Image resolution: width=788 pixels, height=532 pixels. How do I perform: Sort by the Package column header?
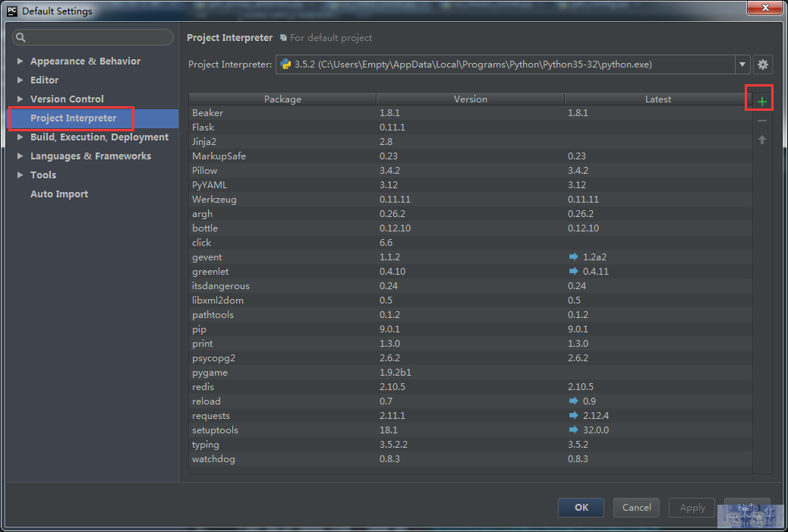pos(282,99)
